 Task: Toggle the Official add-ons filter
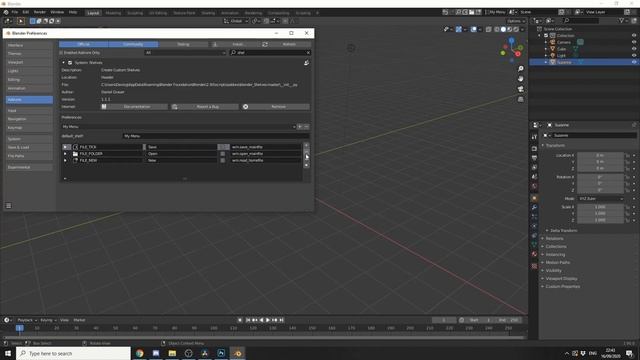pyautogui.click(x=84, y=44)
